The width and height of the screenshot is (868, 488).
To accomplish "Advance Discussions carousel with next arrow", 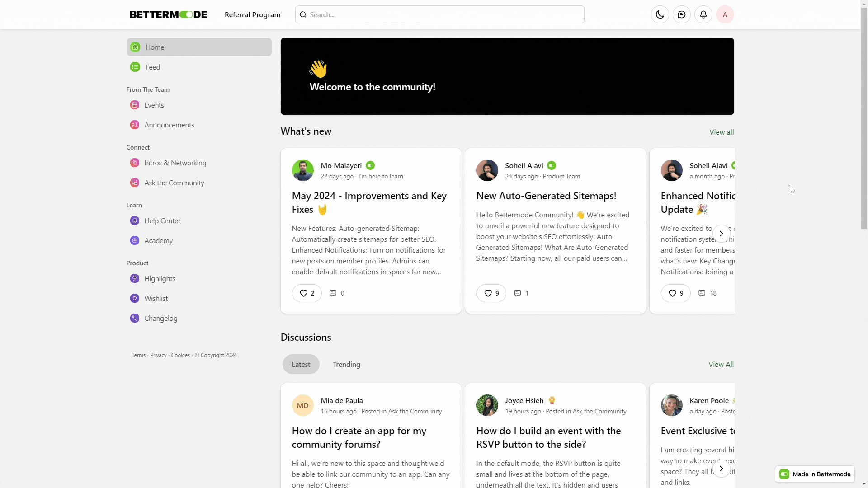I will [721, 469].
